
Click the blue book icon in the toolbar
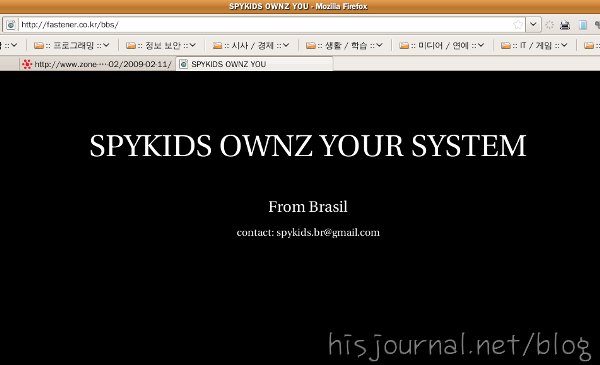[582, 25]
